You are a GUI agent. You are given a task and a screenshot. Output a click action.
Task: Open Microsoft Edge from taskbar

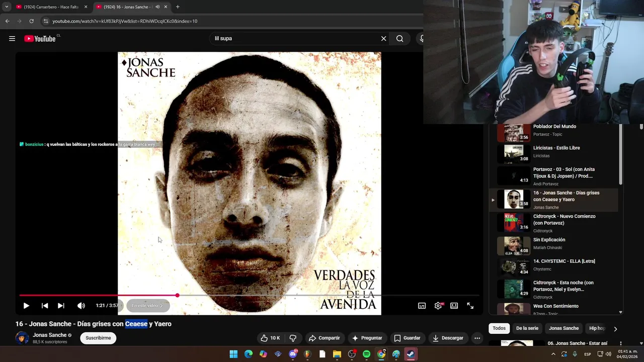coord(249,354)
